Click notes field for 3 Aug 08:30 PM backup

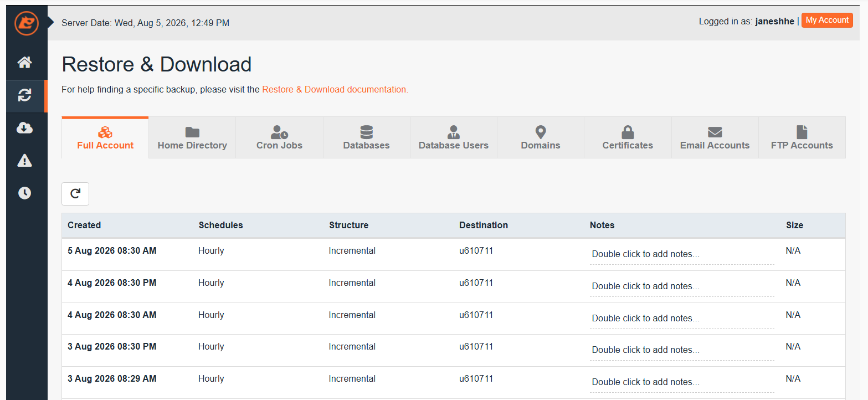pos(682,350)
